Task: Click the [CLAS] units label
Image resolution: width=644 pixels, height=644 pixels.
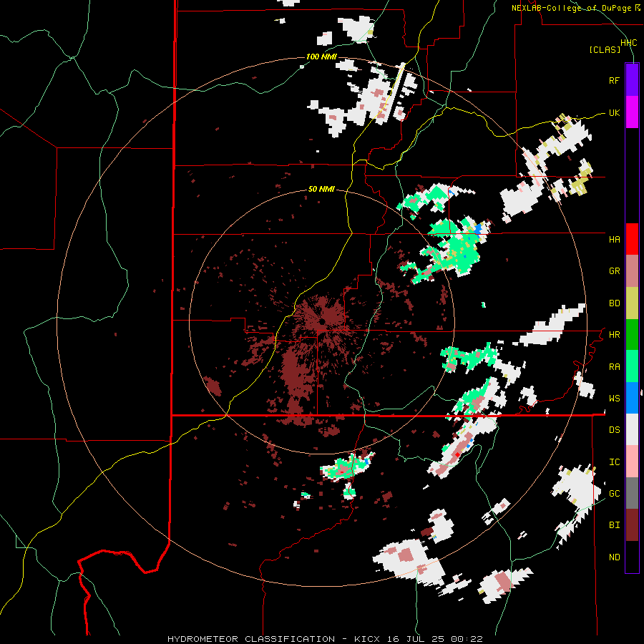Action: [605, 49]
